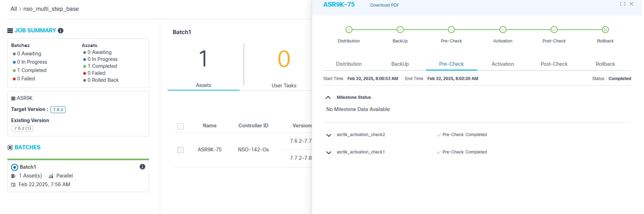Click the All breadcrumb link

pyautogui.click(x=14, y=9)
